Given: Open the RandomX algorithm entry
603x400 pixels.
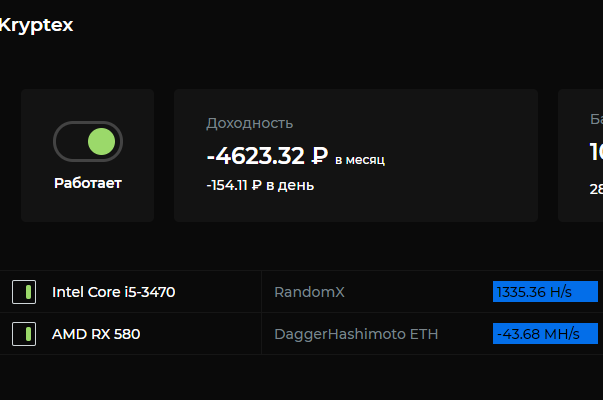Looking at the screenshot, I should coord(309,292).
